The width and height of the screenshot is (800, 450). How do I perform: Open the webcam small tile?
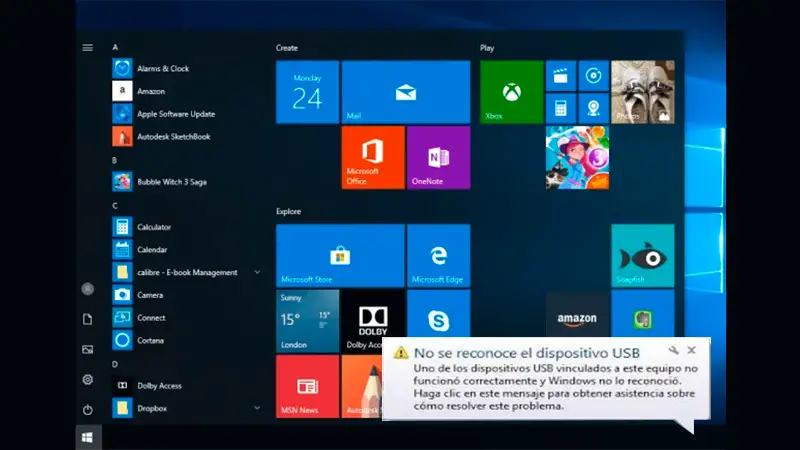pos(593,108)
